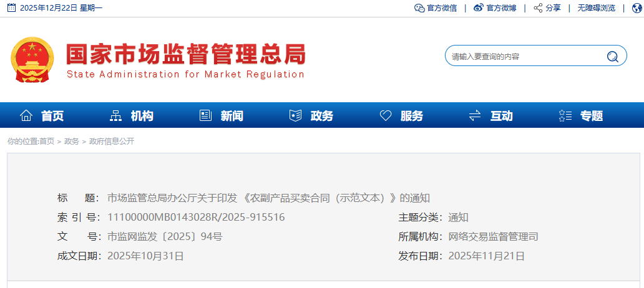The image size is (644, 288).
Task: Click the national emblem logo
Action: [x=32, y=59]
